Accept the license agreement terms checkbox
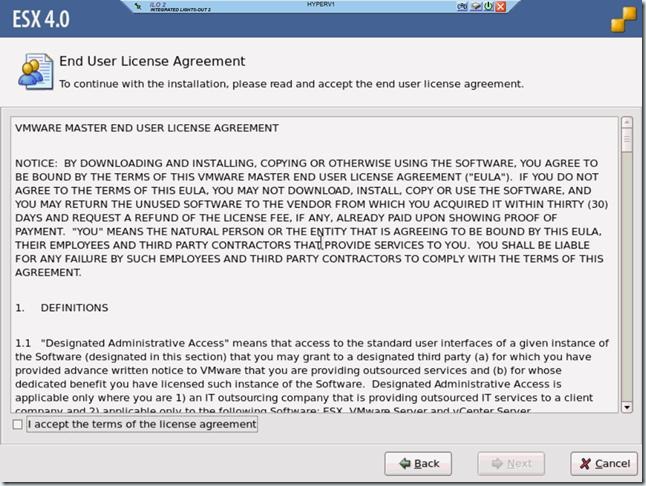The height and width of the screenshot is (486, 646). click(17, 424)
